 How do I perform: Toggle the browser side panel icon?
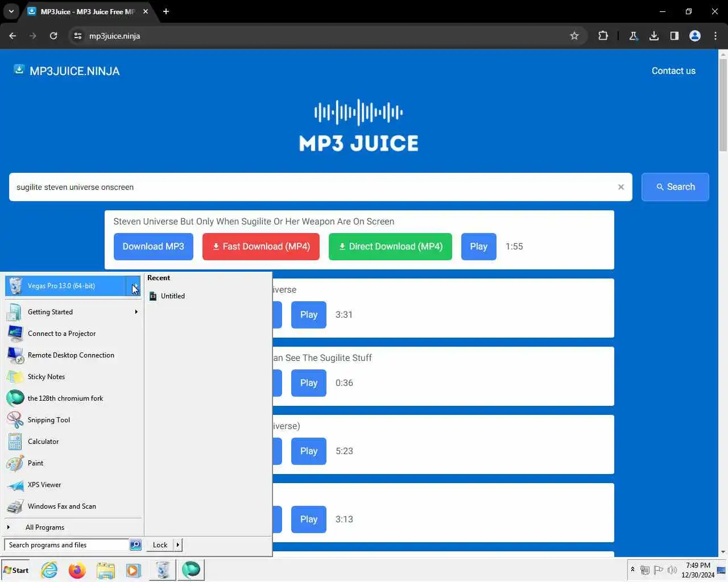click(675, 36)
